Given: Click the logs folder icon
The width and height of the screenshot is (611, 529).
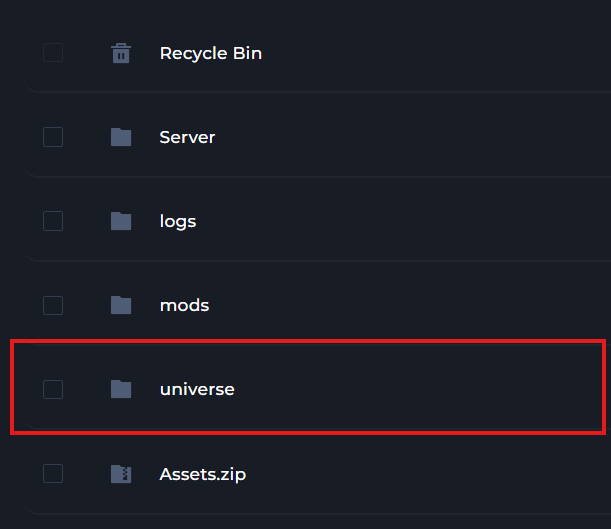Looking at the screenshot, I should point(121,221).
